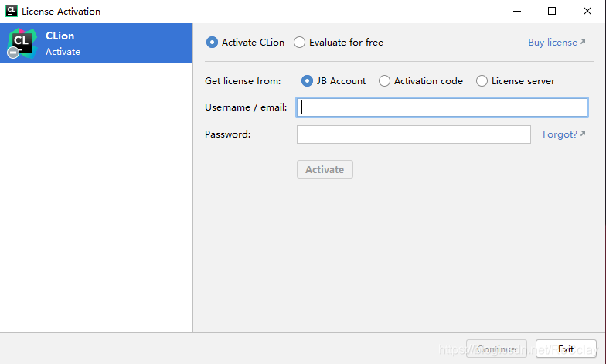Click CLion icon in title bar

pyautogui.click(x=12, y=11)
